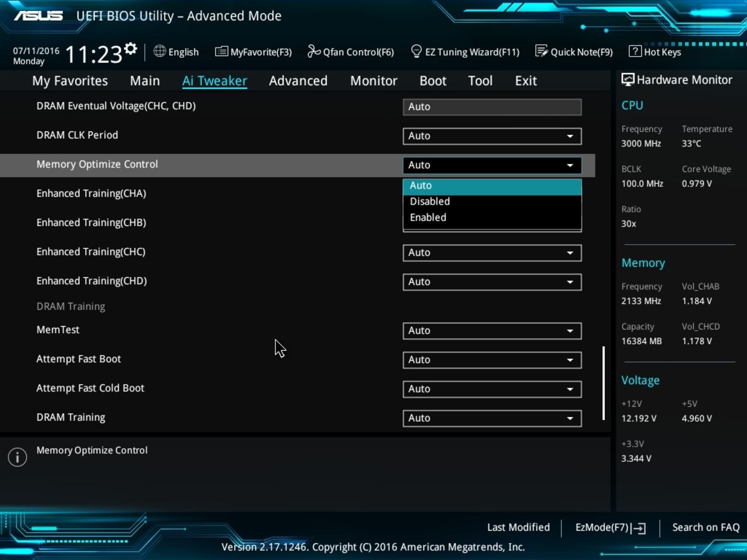Click the gear icon next to the clock
The image size is (747, 560).
point(130,48)
